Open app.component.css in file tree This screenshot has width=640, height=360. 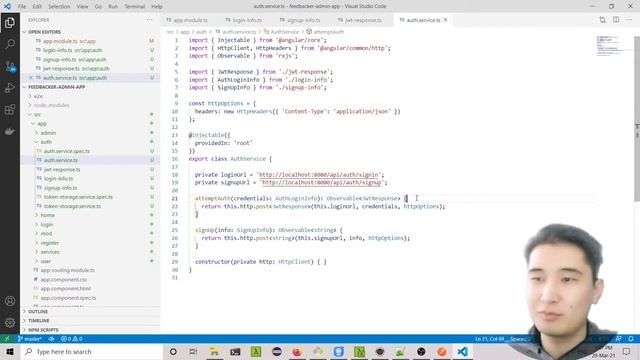(64, 280)
